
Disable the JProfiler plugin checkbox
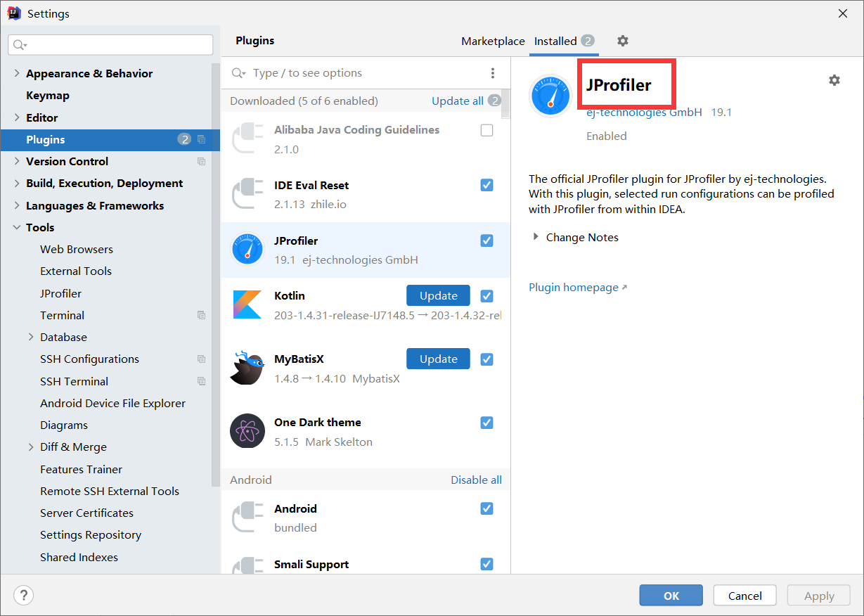coord(486,240)
